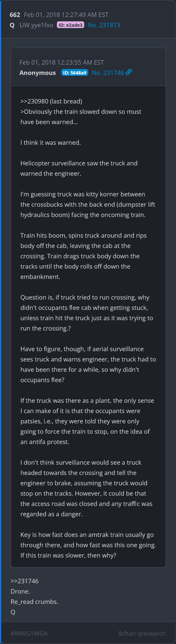Click the "Helicopter surveillance" paragraph
The height and width of the screenshot is (644, 176).
pyautogui.click(x=79, y=168)
